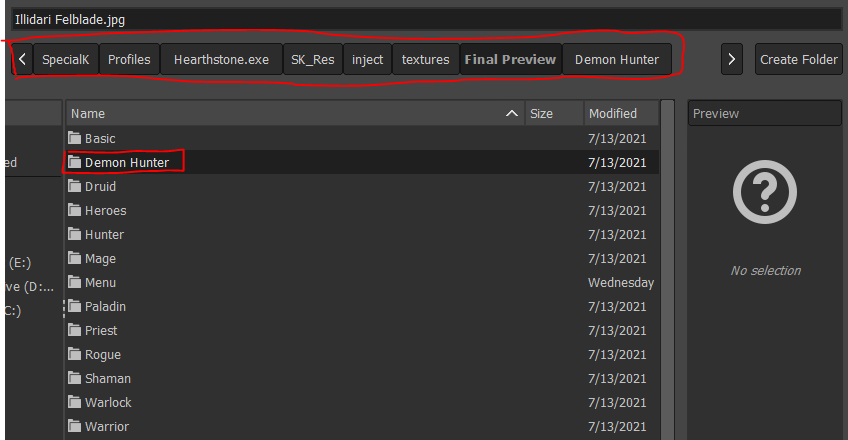Viewport: 848px width, 440px height.
Task: Click the Menu folder icon
Action: click(75, 283)
